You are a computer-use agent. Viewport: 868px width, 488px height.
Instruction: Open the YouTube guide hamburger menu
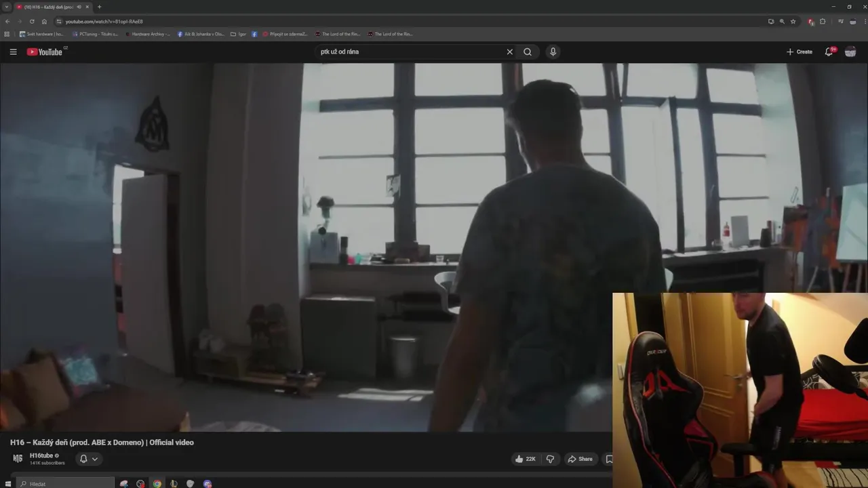click(x=13, y=52)
